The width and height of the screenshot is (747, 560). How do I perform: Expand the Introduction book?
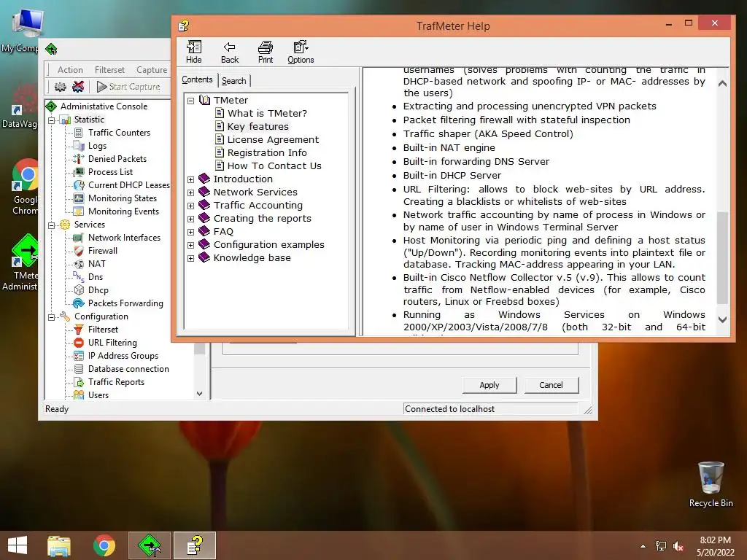pyautogui.click(x=190, y=179)
